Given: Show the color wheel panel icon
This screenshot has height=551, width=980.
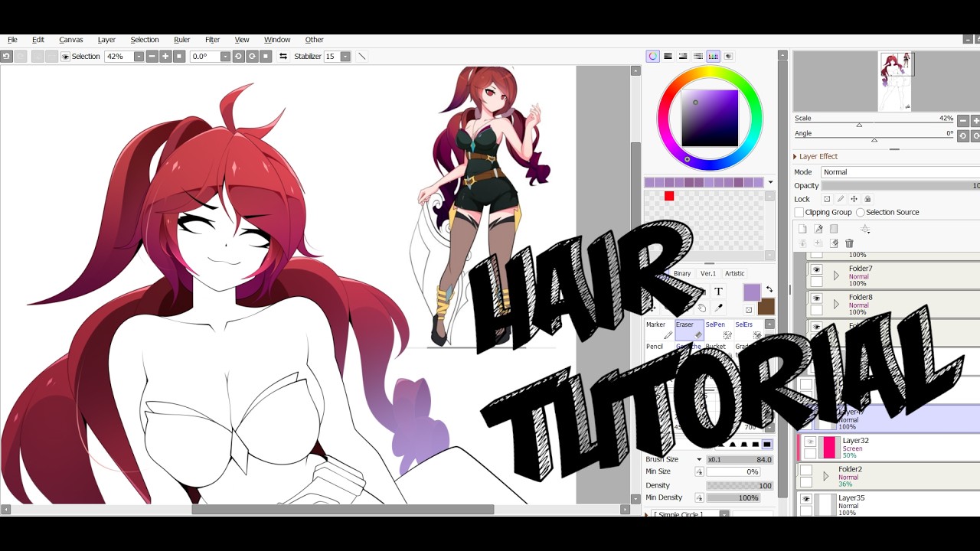Looking at the screenshot, I should 653,56.
